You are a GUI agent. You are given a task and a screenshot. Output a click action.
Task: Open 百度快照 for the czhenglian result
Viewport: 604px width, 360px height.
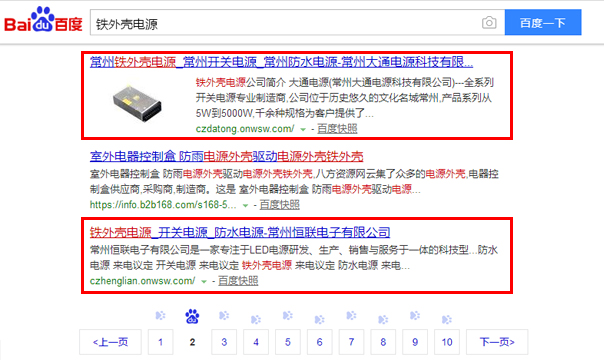click(x=238, y=281)
